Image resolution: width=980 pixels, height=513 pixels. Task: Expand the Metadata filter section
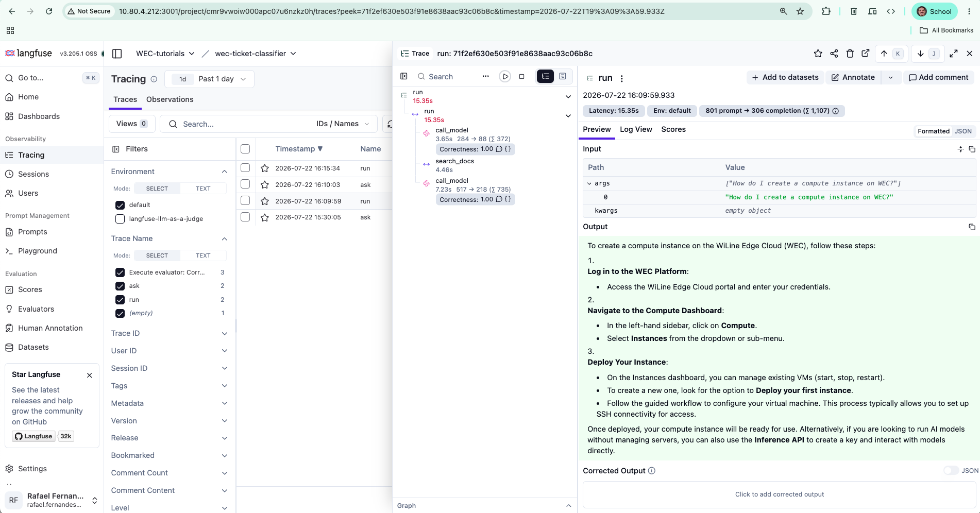point(169,403)
